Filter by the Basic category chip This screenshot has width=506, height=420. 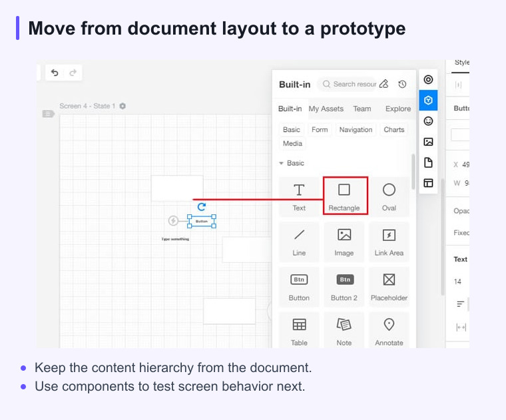pos(292,129)
